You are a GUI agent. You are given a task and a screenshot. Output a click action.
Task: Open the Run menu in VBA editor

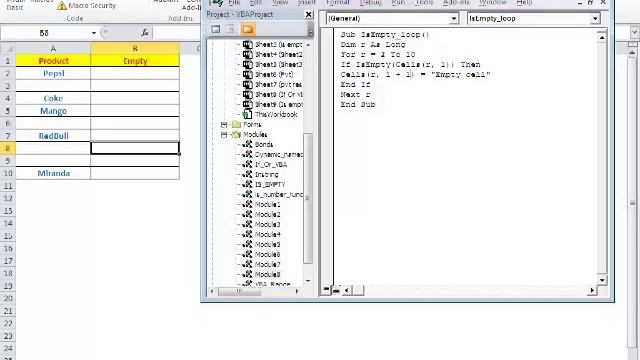398,2
